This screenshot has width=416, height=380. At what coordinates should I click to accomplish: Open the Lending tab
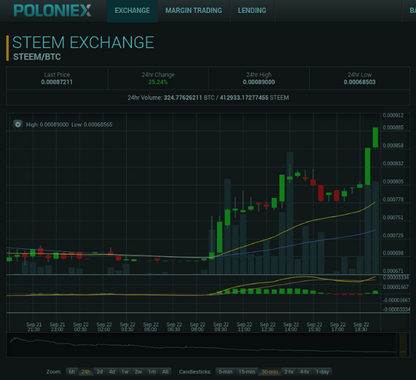(x=252, y=11)
